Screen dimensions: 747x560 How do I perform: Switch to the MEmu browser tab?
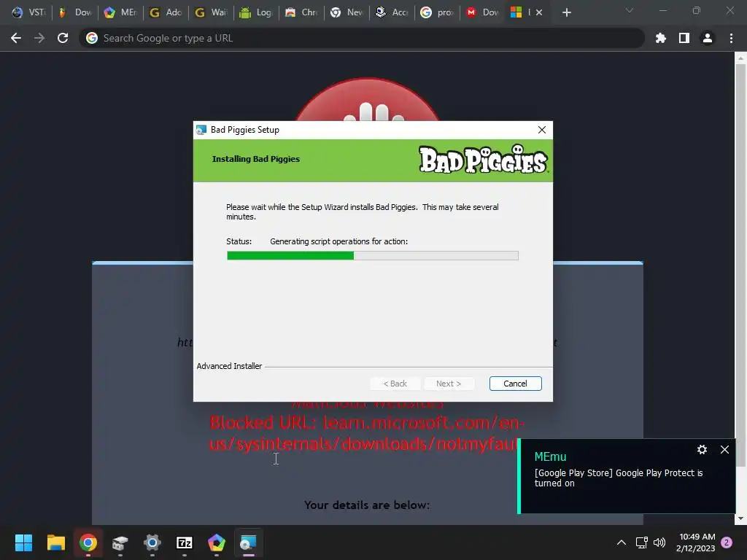120,12
